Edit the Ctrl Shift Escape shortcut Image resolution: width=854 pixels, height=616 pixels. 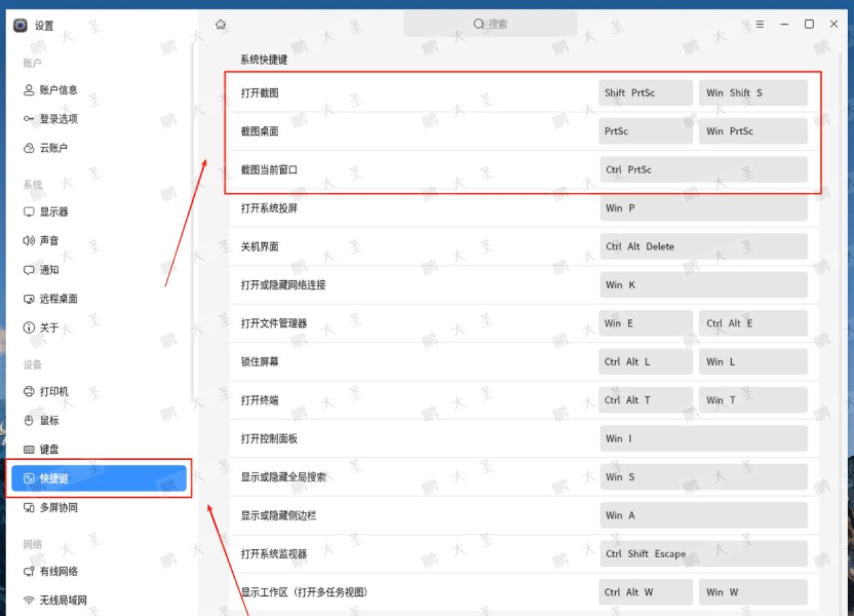[704, 554]
